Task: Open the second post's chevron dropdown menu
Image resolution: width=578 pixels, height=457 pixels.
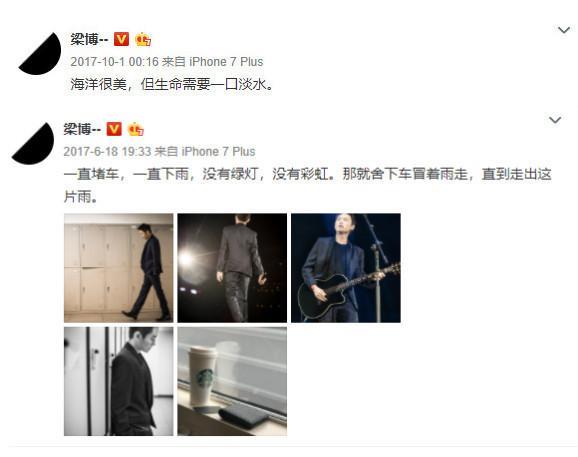Action: (555, 120)
